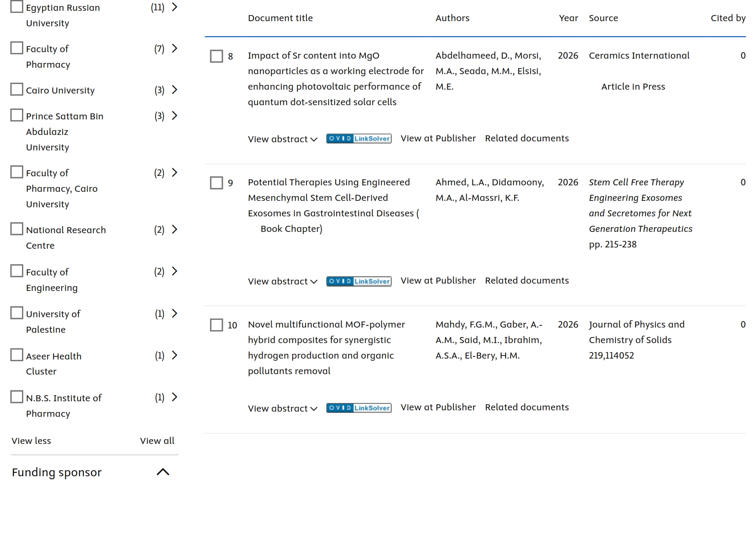Image resolution: width=756 pixels, height=534 pixels.
Task: Open Aseer Health Cluster arrow icon
Action: tap(175, 355)
